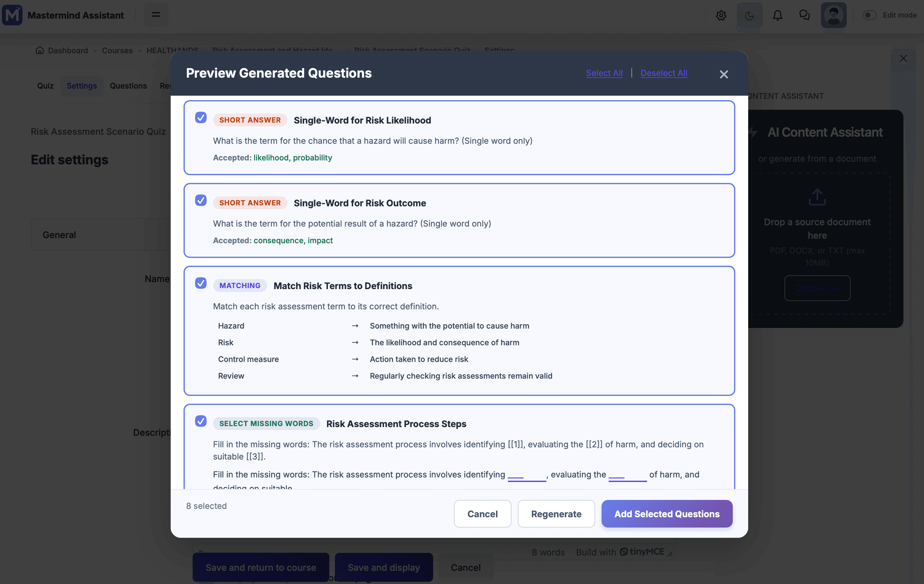The height and width of the screenshot is (584, 924).
Task: Click Save and display button
Action: 384,567
